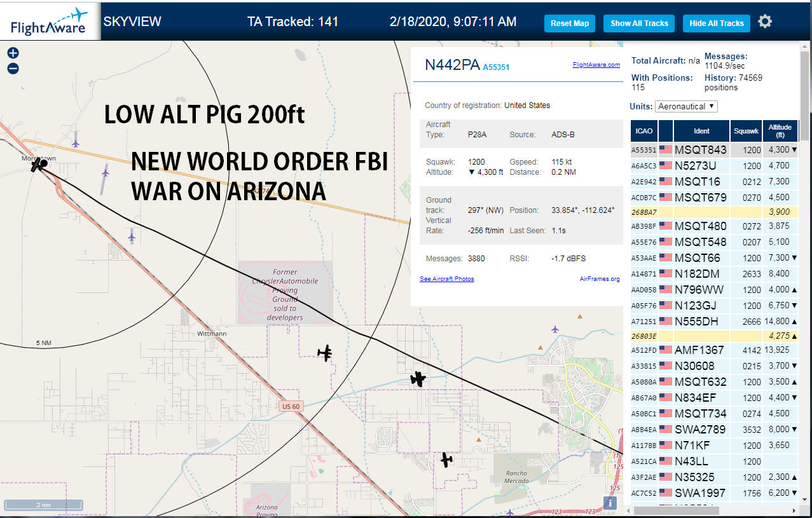Viewport: 812px width, 518px height.
Task: Click the US flag in SWA2789 row
Action: click(x=666, y=430)
